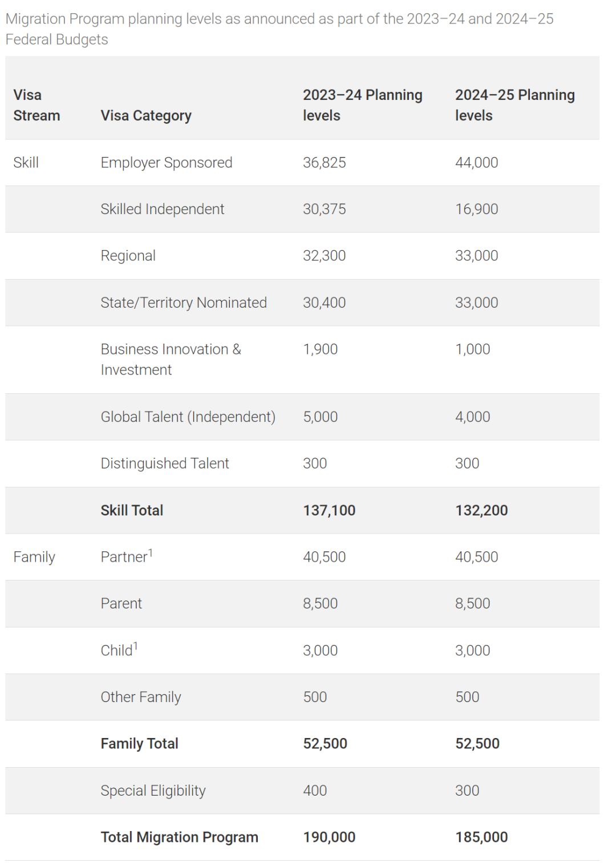Click the Special Eligibility row label

click(153, 791)
